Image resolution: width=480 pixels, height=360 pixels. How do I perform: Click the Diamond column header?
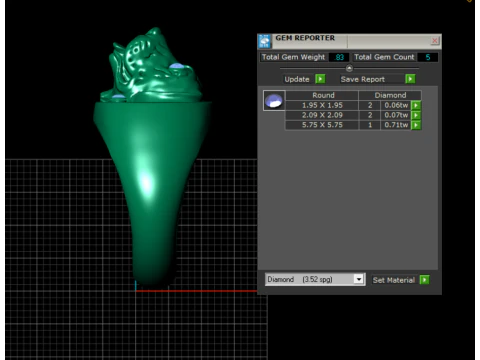pyautogui.click(x=390, y=95)
